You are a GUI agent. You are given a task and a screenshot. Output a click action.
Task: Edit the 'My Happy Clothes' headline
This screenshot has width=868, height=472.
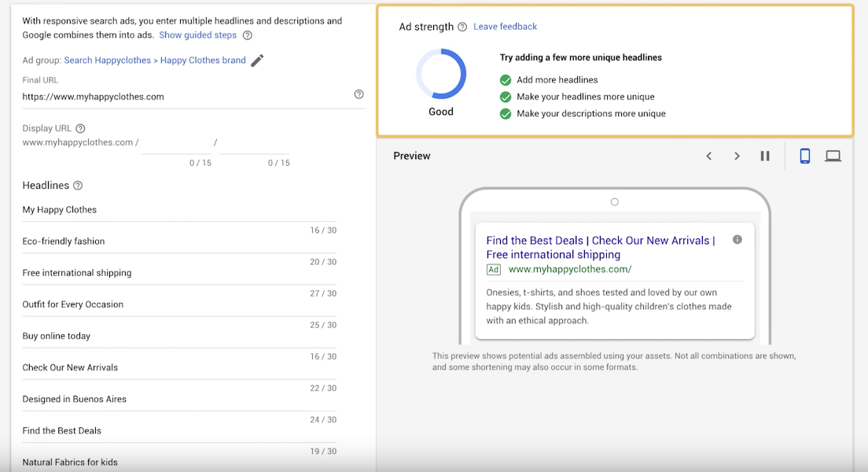tap(179, 210)
